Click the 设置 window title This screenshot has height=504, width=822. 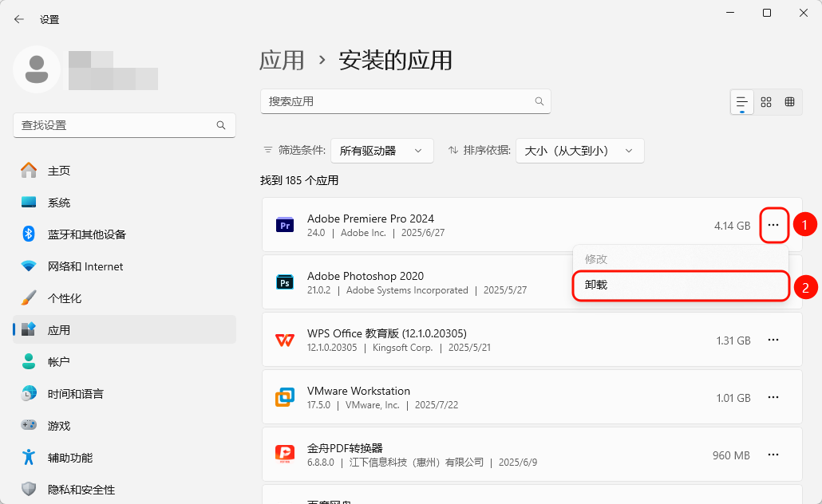(x=49, y=19)
